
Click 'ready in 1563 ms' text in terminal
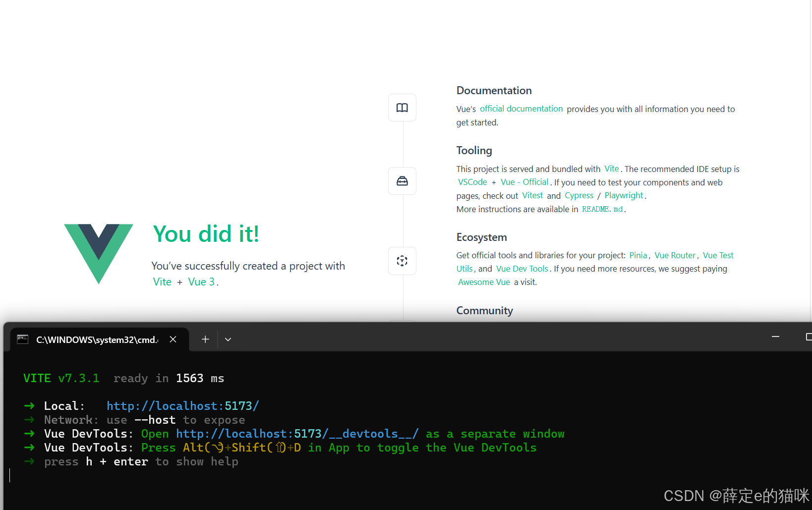tap(169, 378)
